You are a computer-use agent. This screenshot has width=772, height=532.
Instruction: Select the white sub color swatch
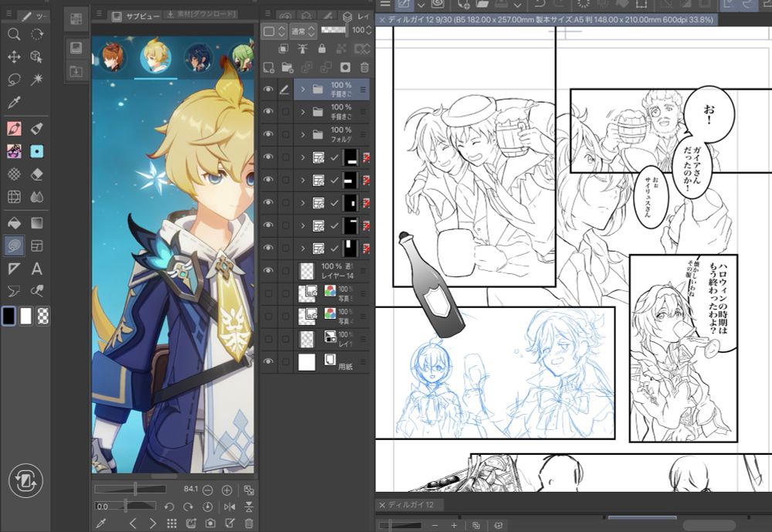(26, 316)
